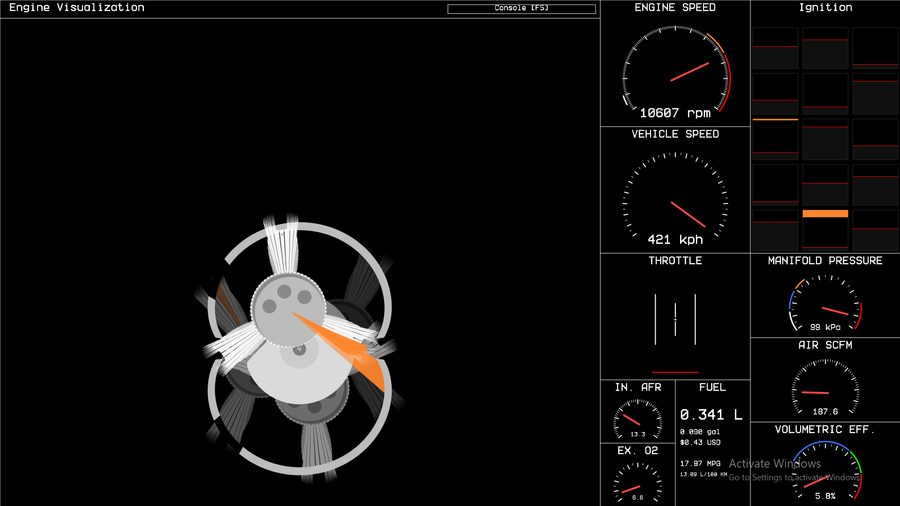Click the 0.090 gal fuel value
The width and height of the screenshot is (900, 506).
[x=700, y=431]
